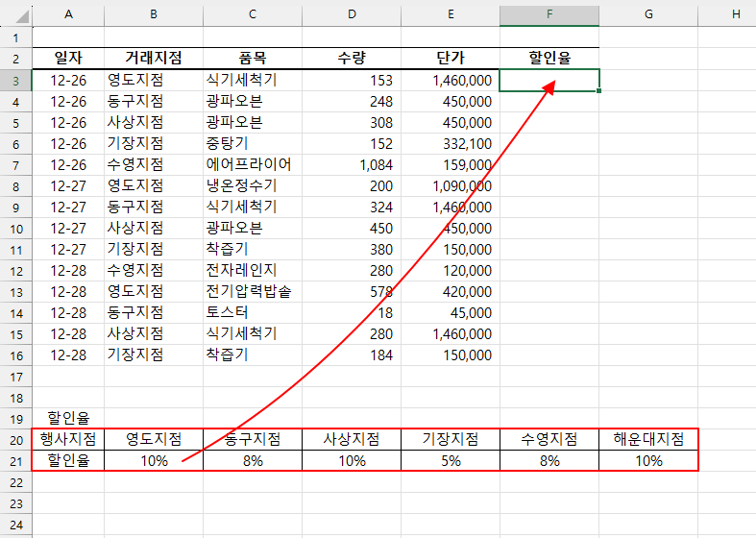Select quantity cell 380
This screenshot has width=756, height=538.
pyautogui.click(x=352, y=249)
